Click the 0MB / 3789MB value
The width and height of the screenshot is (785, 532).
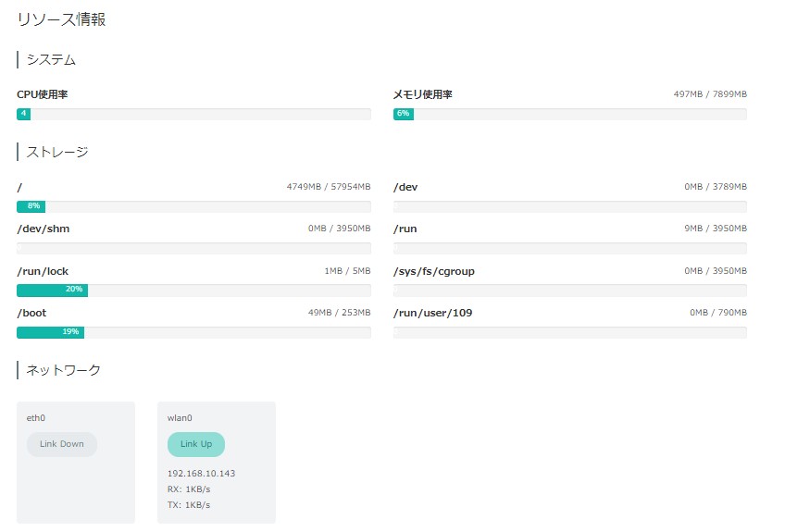pyautogui.click(x=716, y=187)
